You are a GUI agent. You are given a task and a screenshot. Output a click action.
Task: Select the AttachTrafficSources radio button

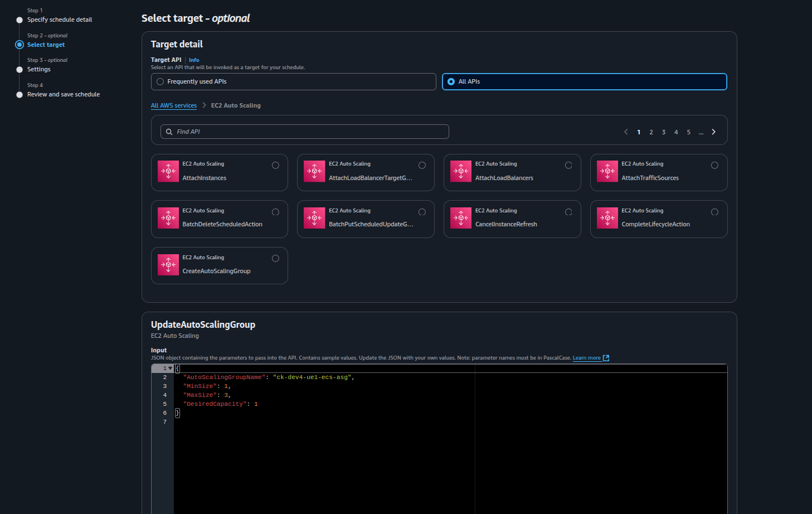tap(714, 166)
